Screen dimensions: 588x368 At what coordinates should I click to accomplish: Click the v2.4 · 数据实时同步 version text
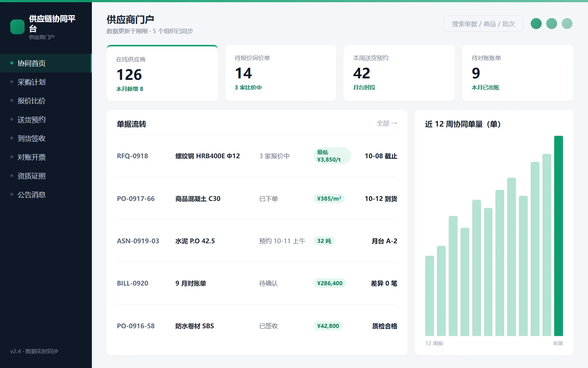pyautogui.click(x=35, y=351)
